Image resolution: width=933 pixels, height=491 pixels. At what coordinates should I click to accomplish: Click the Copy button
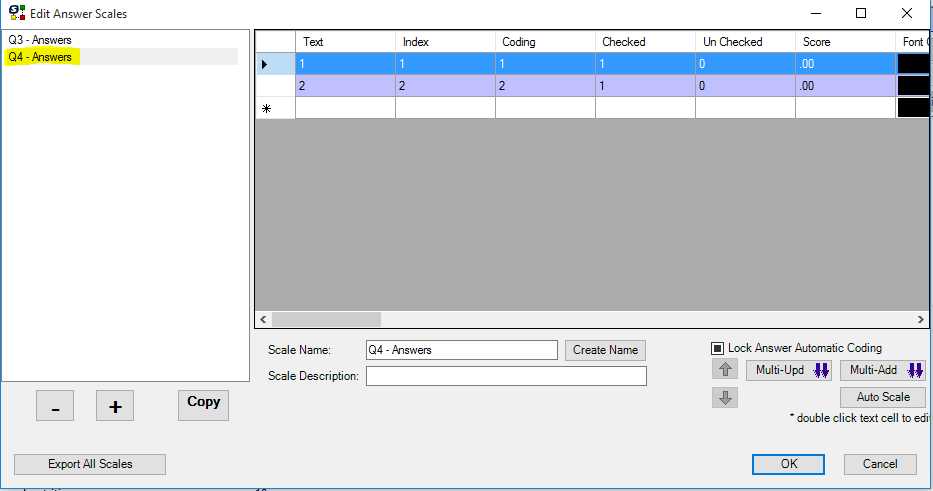[203, 405]
